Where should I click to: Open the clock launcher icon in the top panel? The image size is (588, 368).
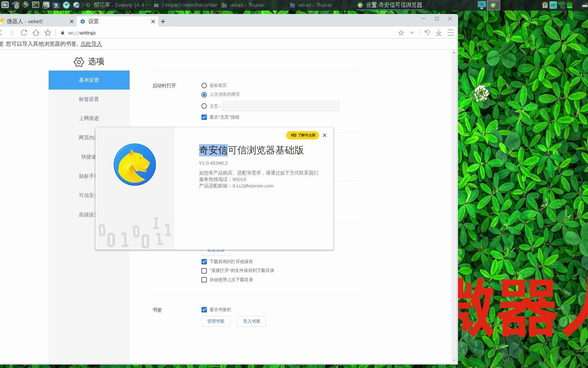point(66,5)
